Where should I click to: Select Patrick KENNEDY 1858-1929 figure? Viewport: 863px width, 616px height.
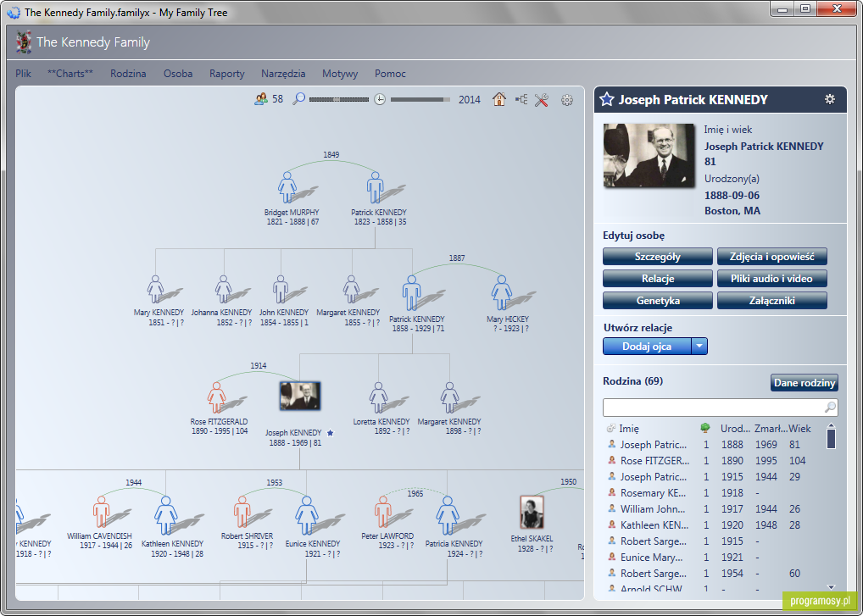tap(412, 292)
